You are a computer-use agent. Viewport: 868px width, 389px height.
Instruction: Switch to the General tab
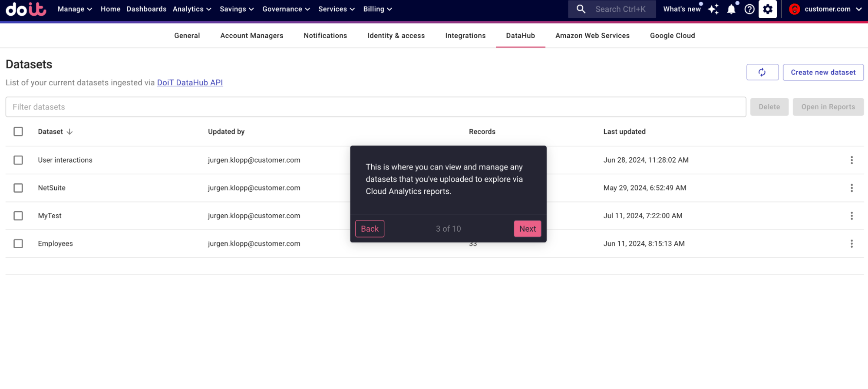[x=187, y=36]
